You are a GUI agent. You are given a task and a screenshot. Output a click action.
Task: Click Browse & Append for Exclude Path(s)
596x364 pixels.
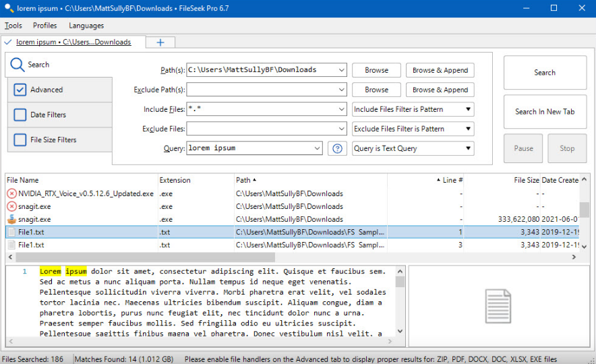point(440,90)
